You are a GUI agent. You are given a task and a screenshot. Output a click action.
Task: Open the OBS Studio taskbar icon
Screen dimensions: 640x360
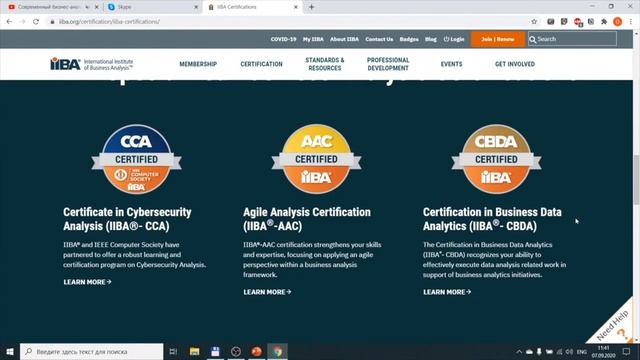pyautogui.click(x=236, y=351)
